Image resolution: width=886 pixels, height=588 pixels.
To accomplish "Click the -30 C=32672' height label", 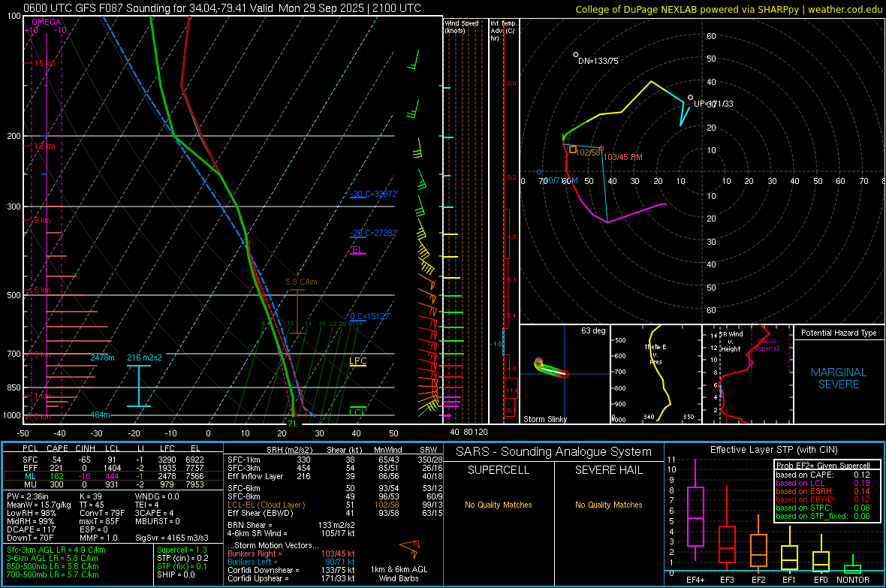I will click(374, 194).
